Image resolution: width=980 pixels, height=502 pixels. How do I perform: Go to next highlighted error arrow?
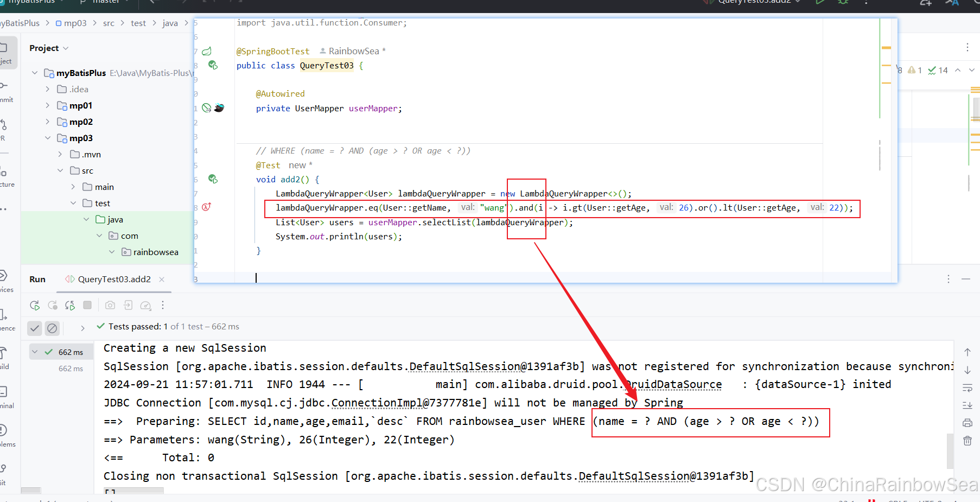point(972,70)
